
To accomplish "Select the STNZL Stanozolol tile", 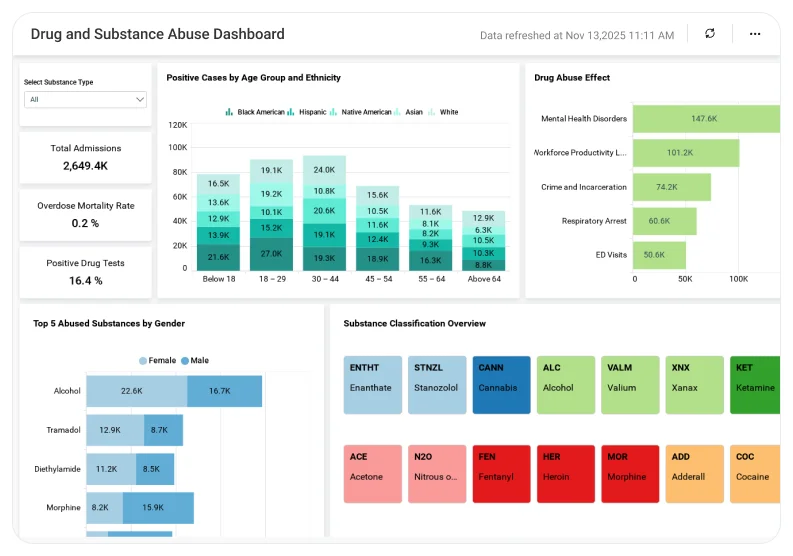I will pyautogui.click(x=437, y=385).
